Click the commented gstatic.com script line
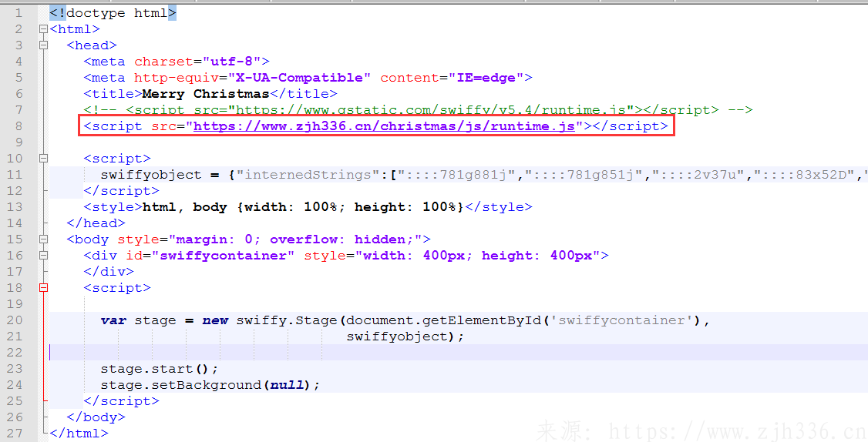This screenshot has height=442, width=868. (x=418, y=109)
